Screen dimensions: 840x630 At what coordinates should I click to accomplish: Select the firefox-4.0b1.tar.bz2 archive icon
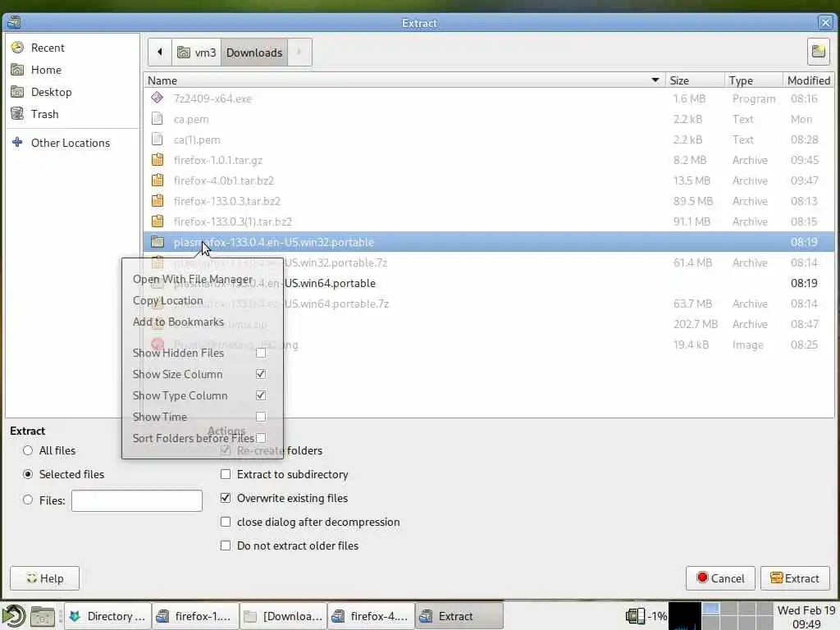point(157,180)
